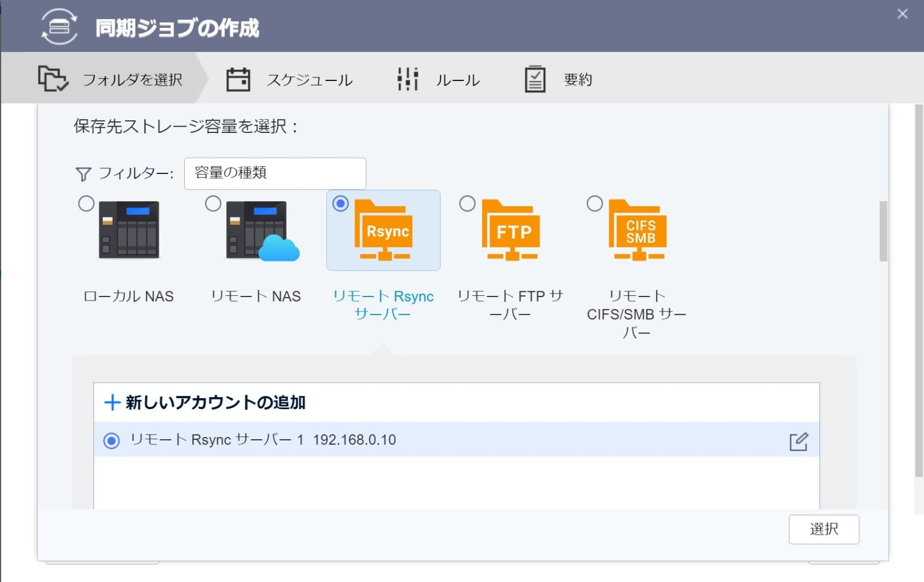Click 新しいアカウントの追加 link
Image resolution: width=924 pixels, height=582 pixels.
[205, 402]
